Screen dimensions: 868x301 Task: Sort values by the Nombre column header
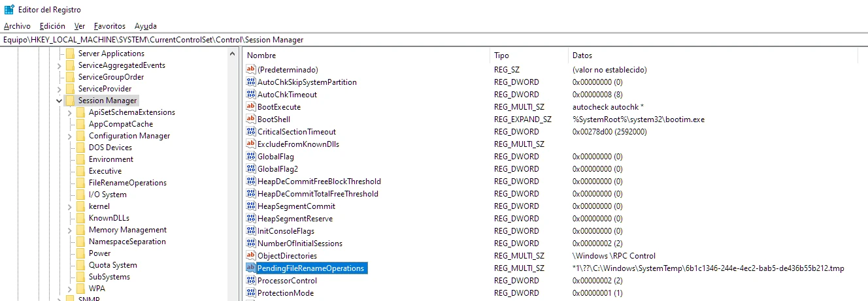[261, 55]
